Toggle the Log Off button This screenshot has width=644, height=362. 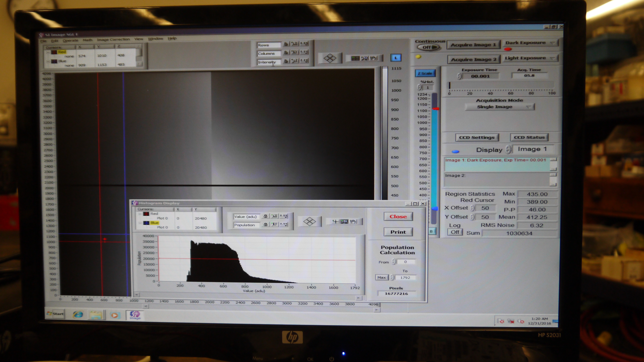(x=455, y=232)
